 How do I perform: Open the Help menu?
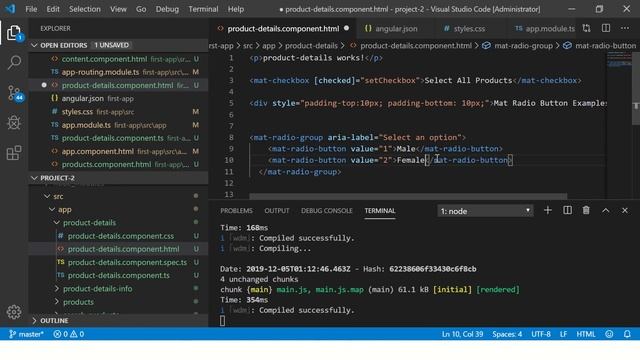point(236,9)
